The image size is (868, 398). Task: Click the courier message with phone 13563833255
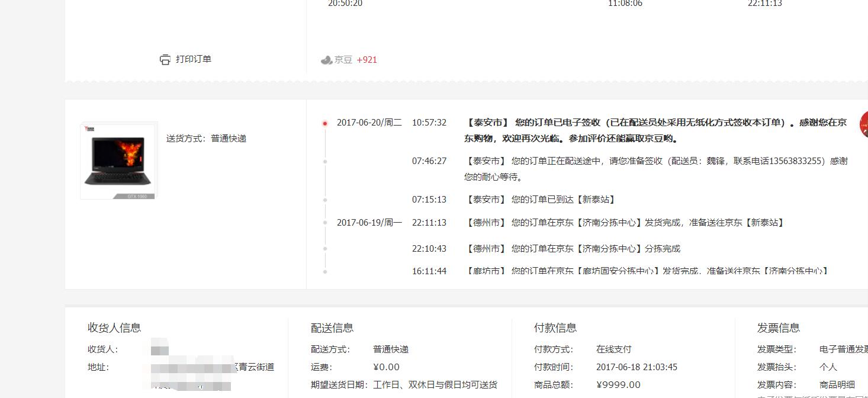[x=655, y=169]
